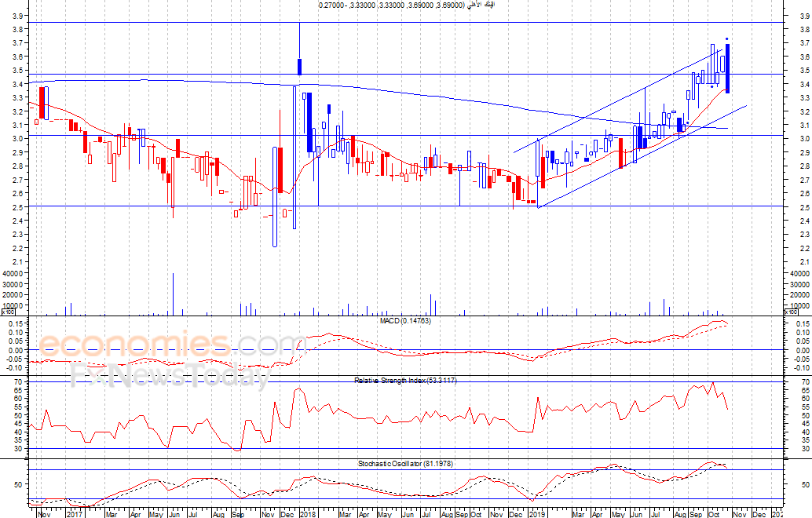The width and height of the screenshot is (812, 518).
Task: Click the 40000 volume label on left axis
Action: [x=14, y=273]
